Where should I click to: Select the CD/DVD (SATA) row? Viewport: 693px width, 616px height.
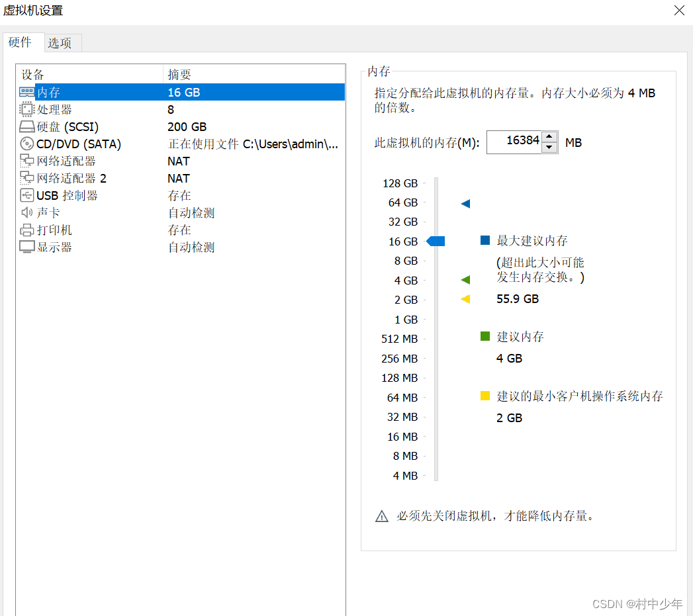(180, 144)
